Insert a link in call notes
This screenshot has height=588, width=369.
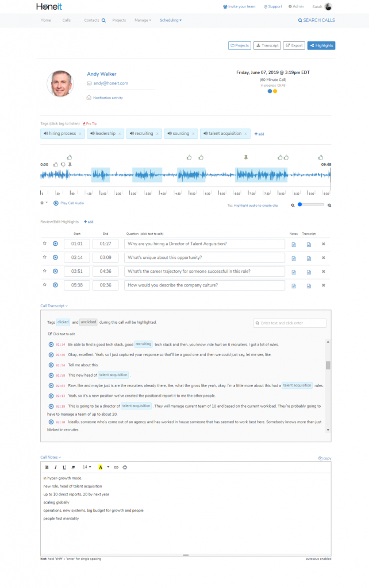coord(116,467)
